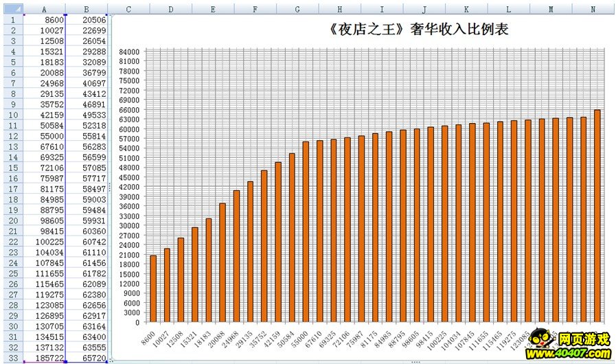Select the tallest, last bar in the chart
The width and height of the screenshot is (616, 364).
coord(597,216)
